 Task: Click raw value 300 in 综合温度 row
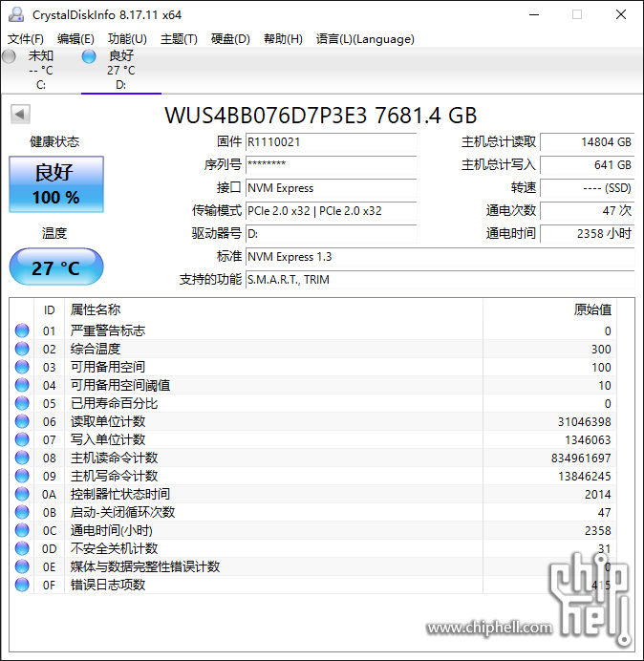(601, 349)
